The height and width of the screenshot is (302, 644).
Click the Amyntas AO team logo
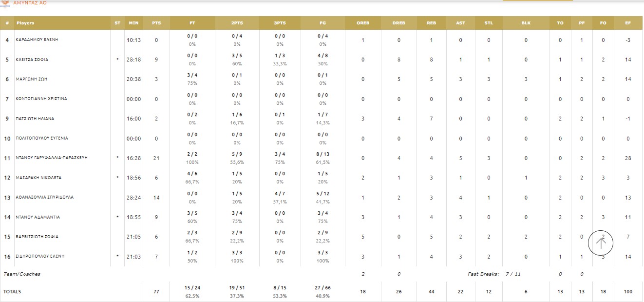point(5,3)
